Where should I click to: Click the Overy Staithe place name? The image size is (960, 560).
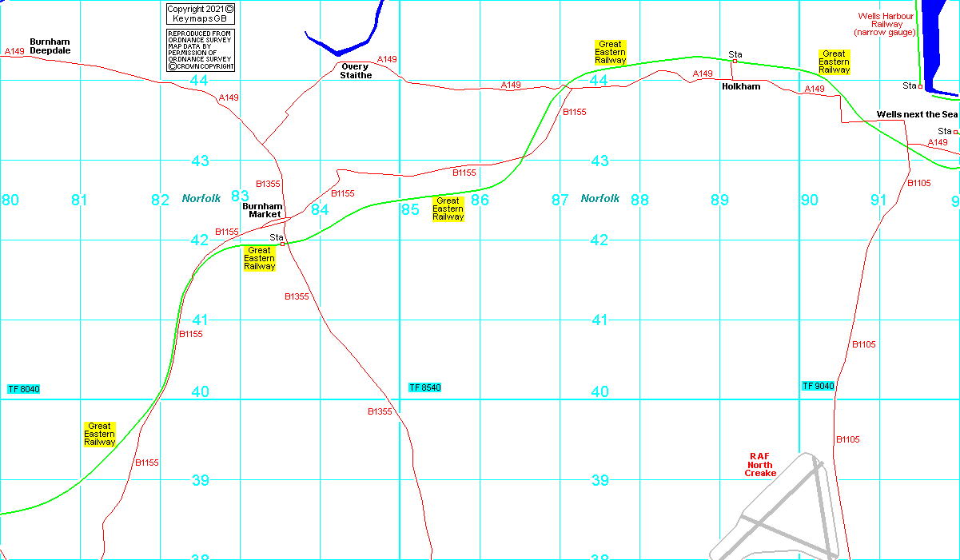coord(357,71)
